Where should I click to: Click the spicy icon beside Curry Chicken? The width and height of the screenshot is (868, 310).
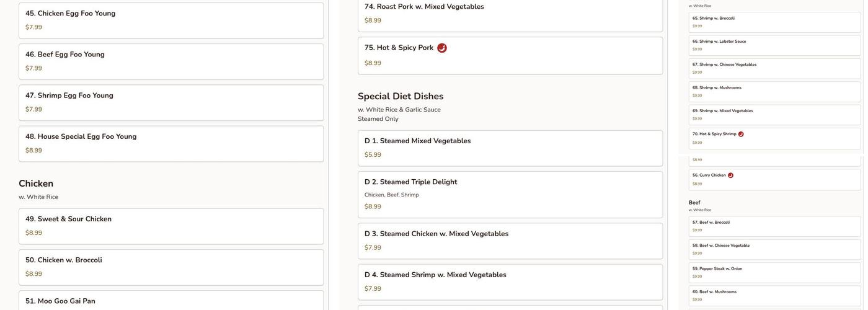730,175
